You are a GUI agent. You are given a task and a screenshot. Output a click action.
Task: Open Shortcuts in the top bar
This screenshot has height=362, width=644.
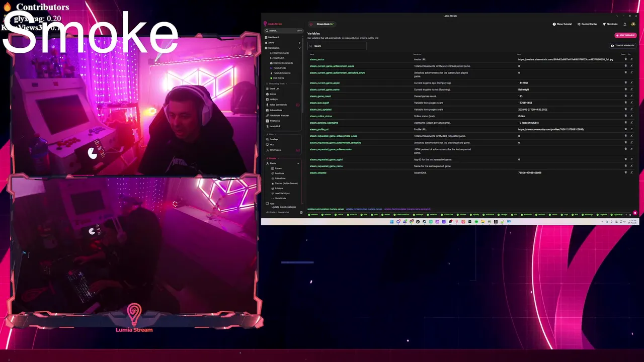(610, 24)
